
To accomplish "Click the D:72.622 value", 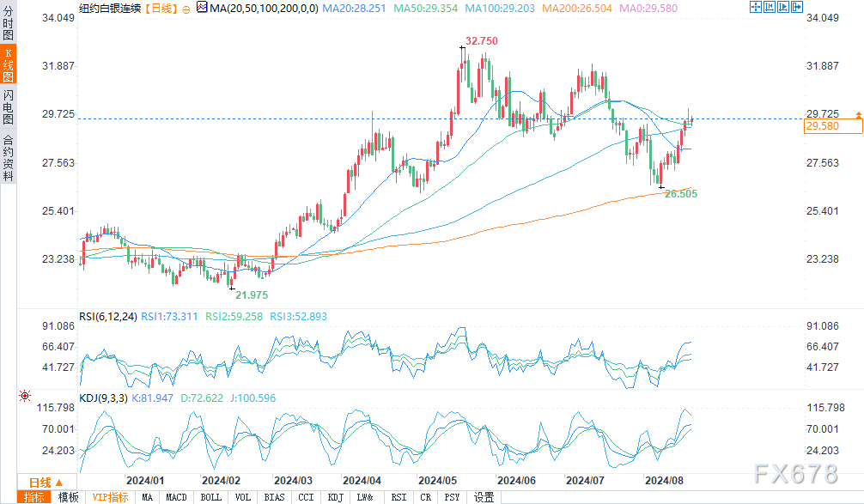I will pyautogui.click(x=202, y=398).
